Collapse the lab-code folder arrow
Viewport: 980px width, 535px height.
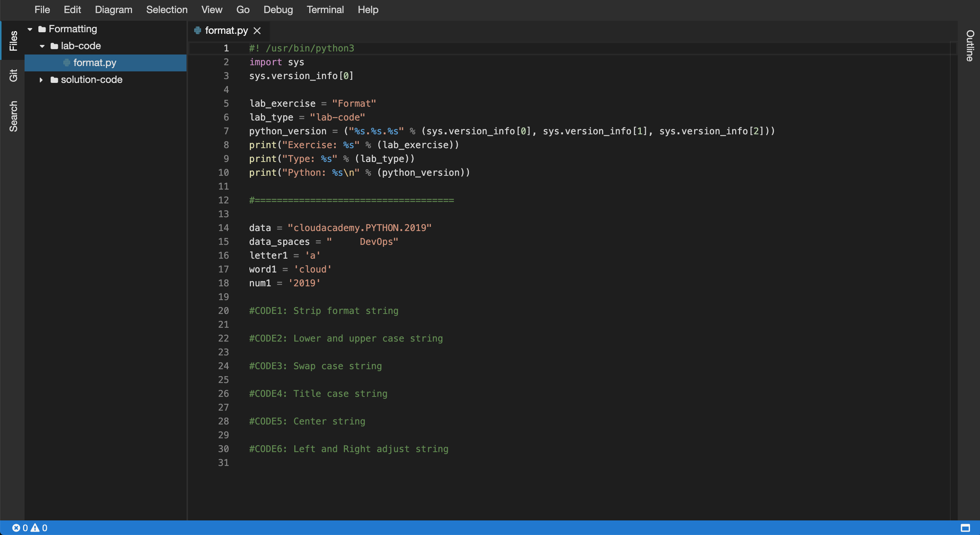pos(42,46)
